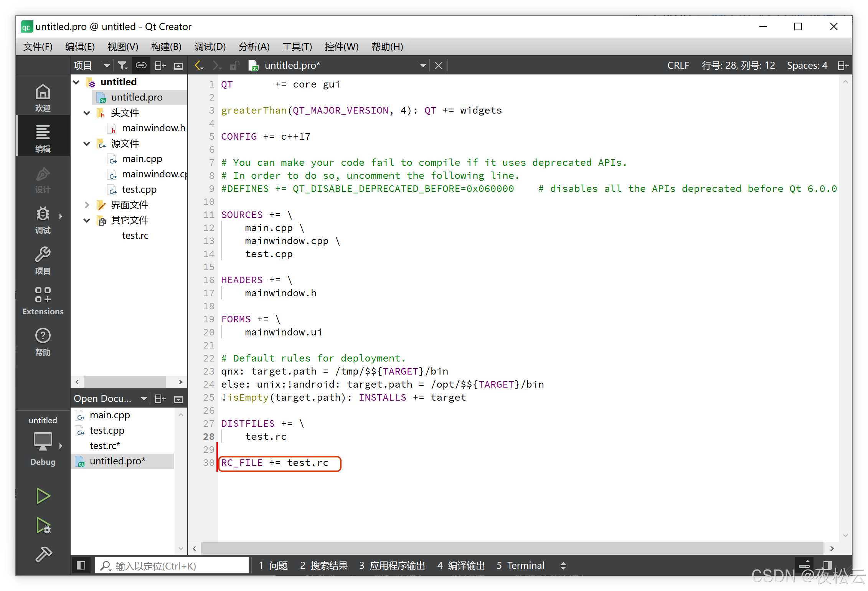Click the CRLF line ending selector
The image size is (868, 591).
pos(678,66)
